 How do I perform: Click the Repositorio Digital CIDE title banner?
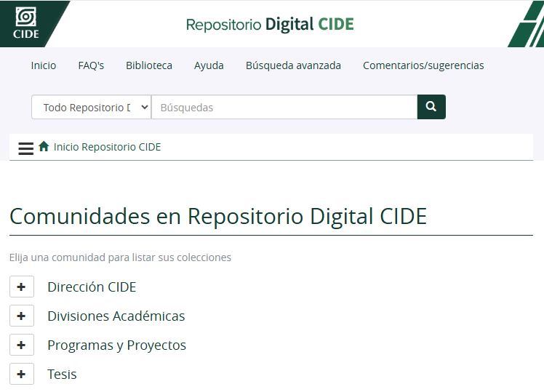point(270,24)
